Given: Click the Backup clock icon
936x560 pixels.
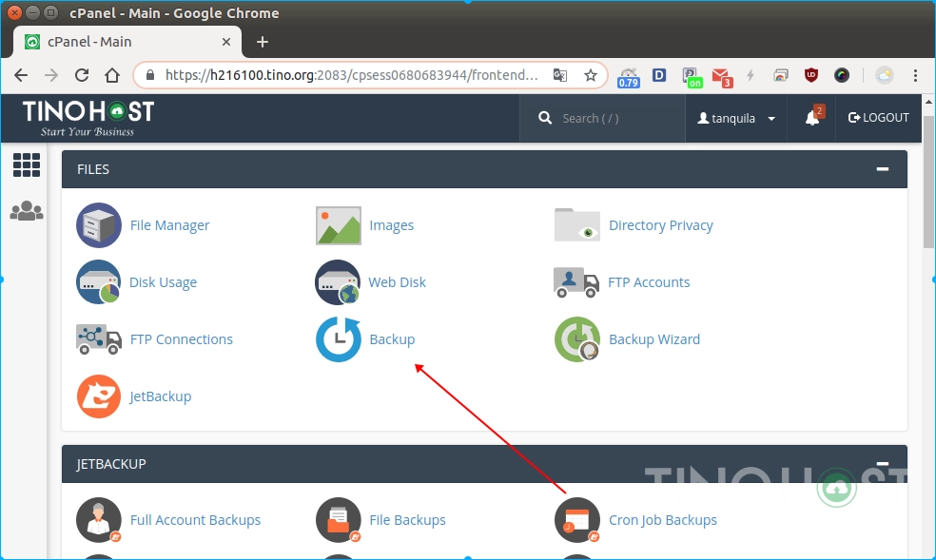Looking at the screenshot, I should 339,339.
